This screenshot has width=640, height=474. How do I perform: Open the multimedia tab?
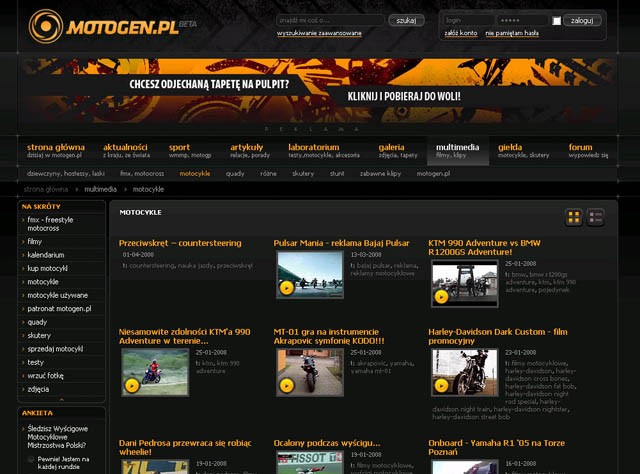458,151
